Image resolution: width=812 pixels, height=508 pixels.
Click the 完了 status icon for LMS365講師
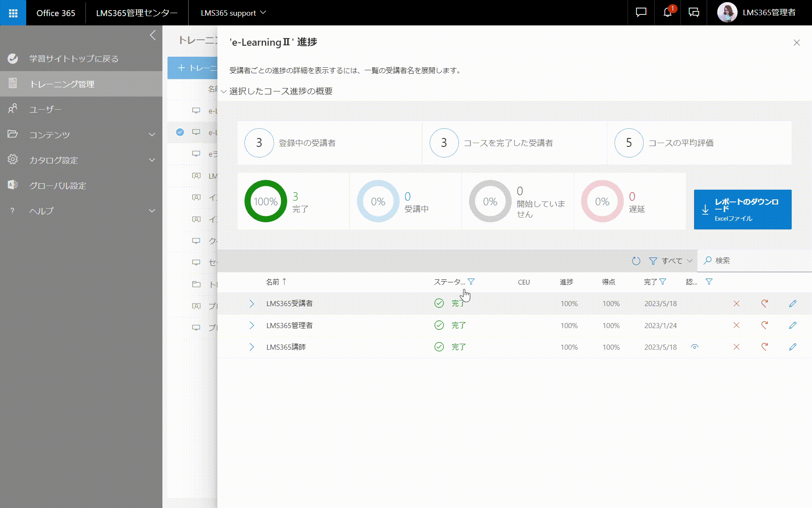point(439,347)
